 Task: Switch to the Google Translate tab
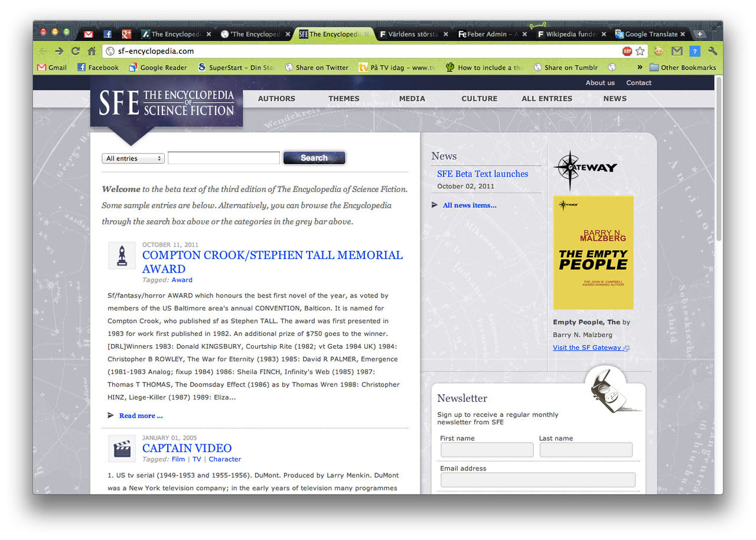pos(650,34)
